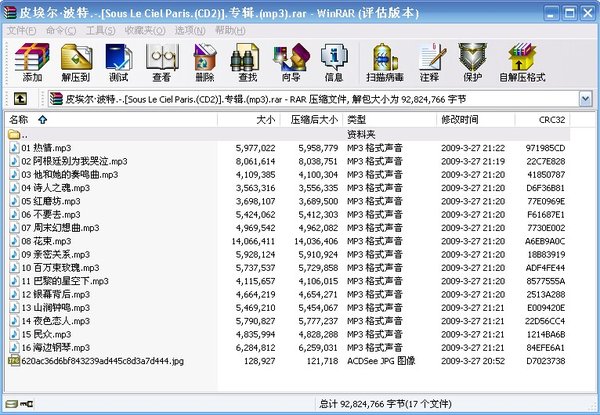600x415 pixels.
Task: Open the 工具(S) menu
Action: pos(100,31)
